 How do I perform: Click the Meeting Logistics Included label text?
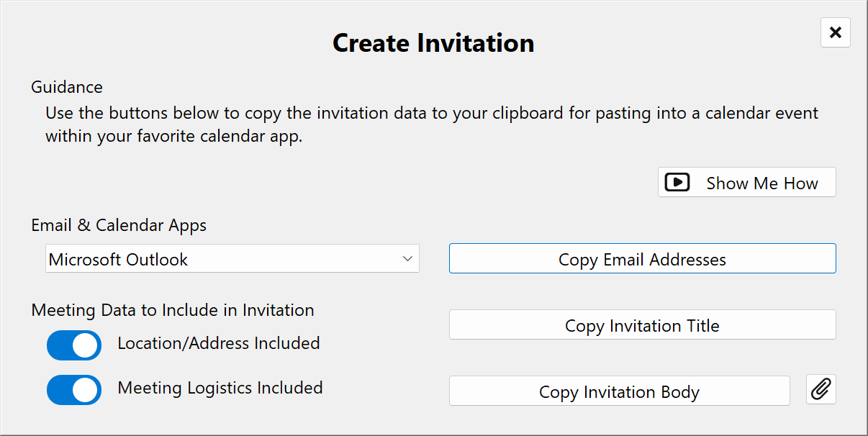pyautogui.click(x=220, y=388)
